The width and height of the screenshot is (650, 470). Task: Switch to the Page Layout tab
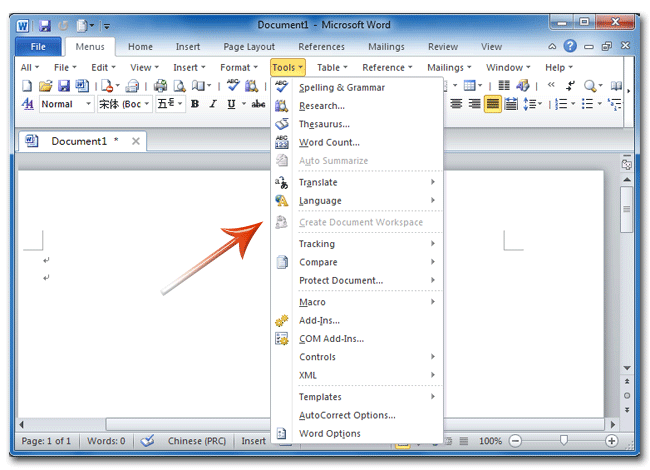(249, 46)
